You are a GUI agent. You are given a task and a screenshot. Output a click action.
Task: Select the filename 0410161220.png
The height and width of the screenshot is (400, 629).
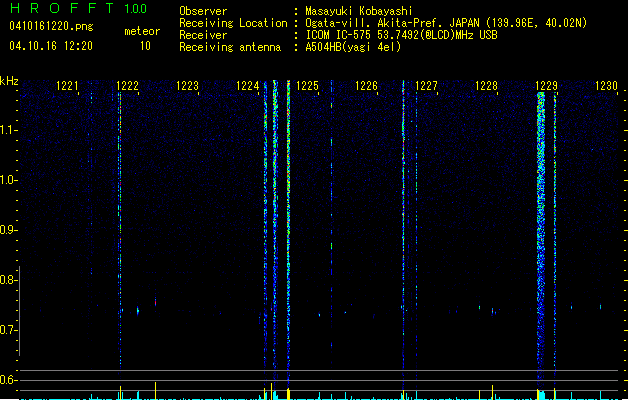click(51, 27)
